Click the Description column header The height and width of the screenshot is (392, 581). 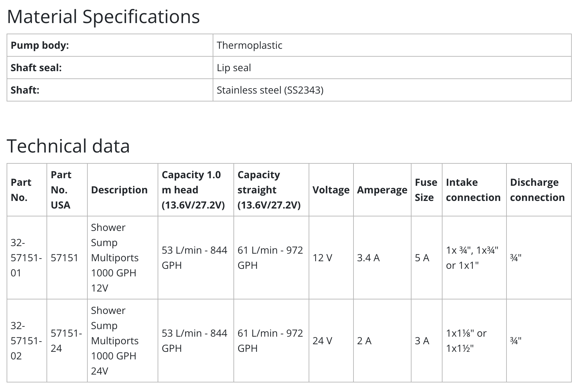(x=119, y=190)
